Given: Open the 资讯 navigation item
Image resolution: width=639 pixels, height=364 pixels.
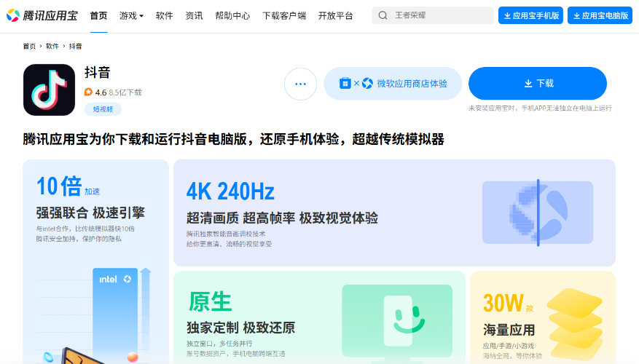Looking at the screenshot, I should [x=194, y=15].
